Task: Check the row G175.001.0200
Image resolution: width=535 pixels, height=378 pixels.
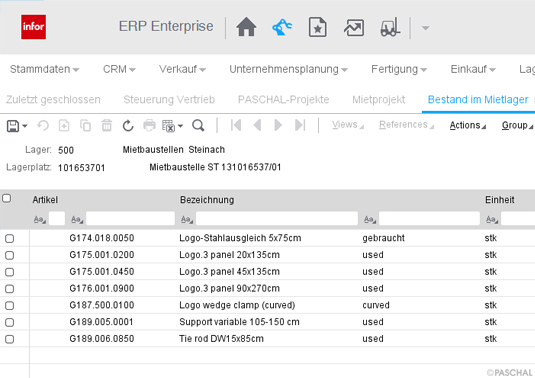Action: pos(10,255)
